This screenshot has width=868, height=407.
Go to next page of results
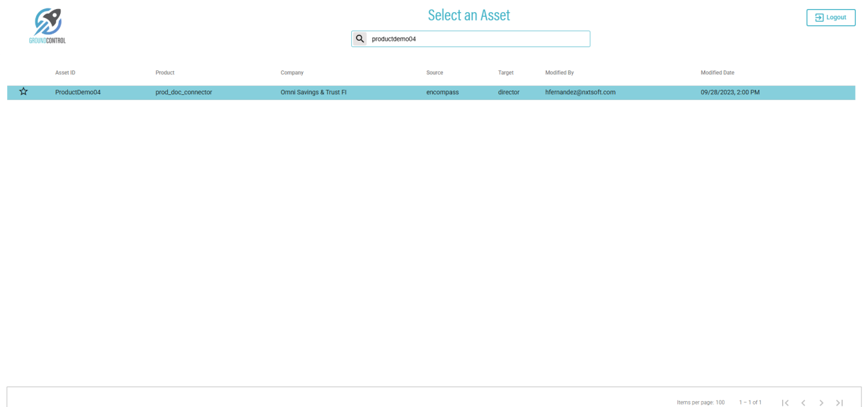pyautogui.click(x=821, y=402)
